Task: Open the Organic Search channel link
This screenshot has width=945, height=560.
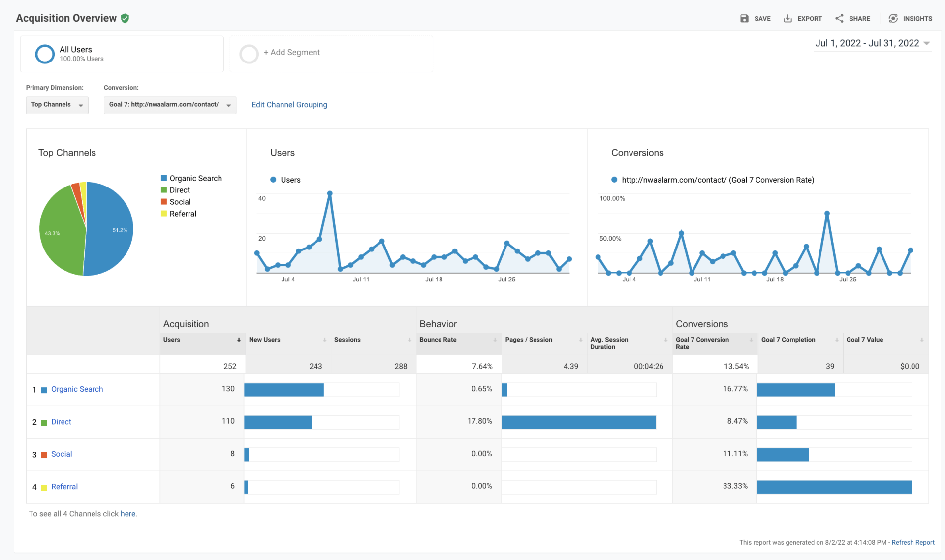Action: click(77, 389)
